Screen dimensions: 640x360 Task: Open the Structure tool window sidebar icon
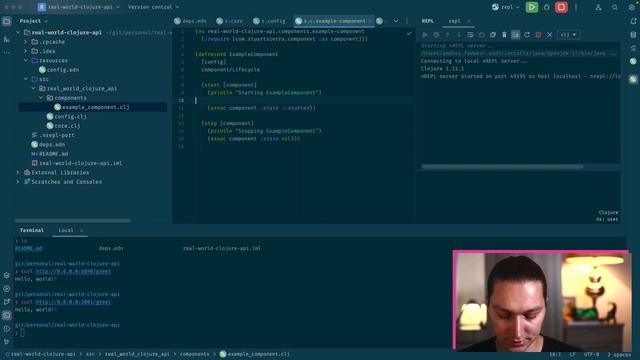pyautogui.click(x=7, y=39)
